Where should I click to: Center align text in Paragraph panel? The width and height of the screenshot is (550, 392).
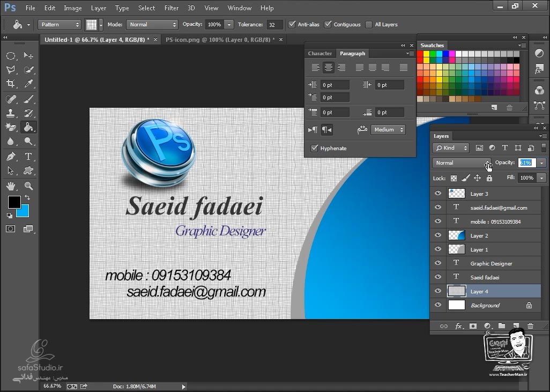[328, 68]
